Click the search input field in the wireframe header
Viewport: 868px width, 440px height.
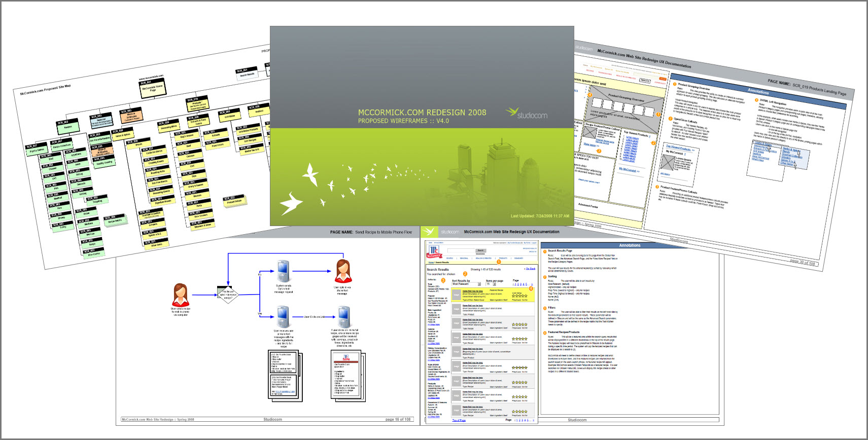(x=461, y=251)
